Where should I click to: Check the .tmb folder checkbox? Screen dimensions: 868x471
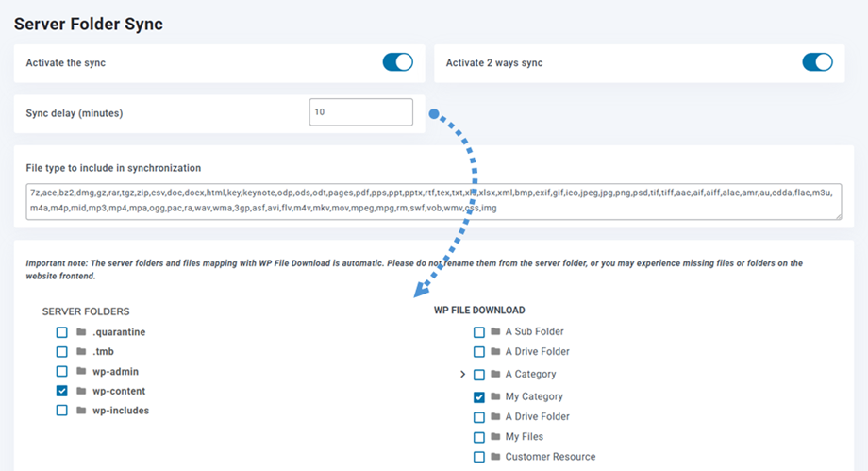61,352
